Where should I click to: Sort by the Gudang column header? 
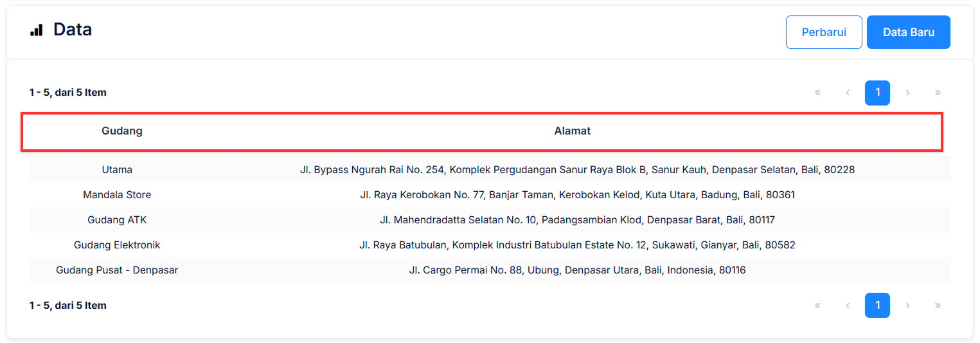tap(122, 131)
